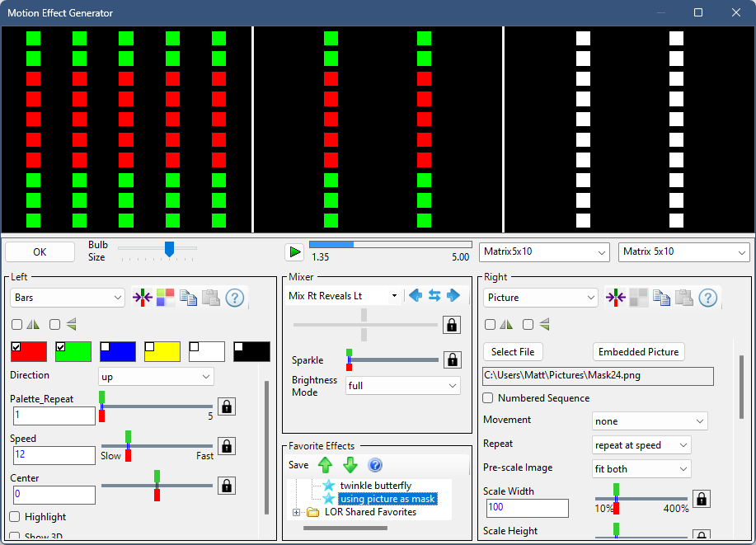
Task: Paste settings into the Left effect
Action: click(211, 298)
